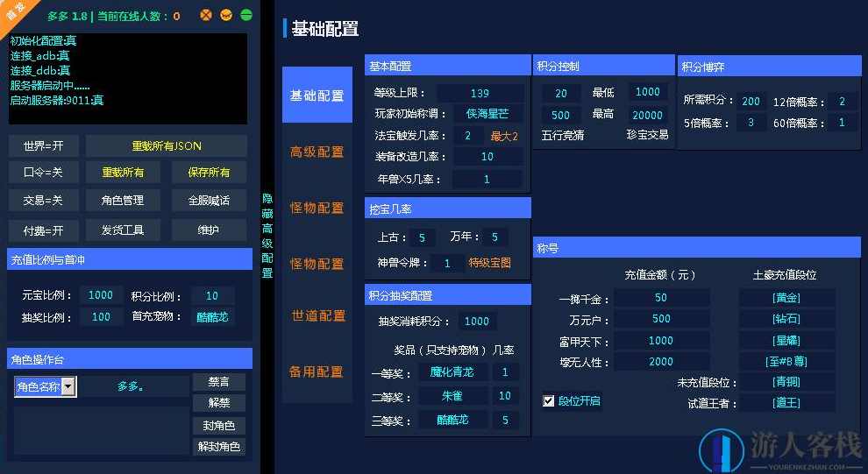
Task: Click the 二等奖 pet field 朱雀
Action: (x=452, y=396)
